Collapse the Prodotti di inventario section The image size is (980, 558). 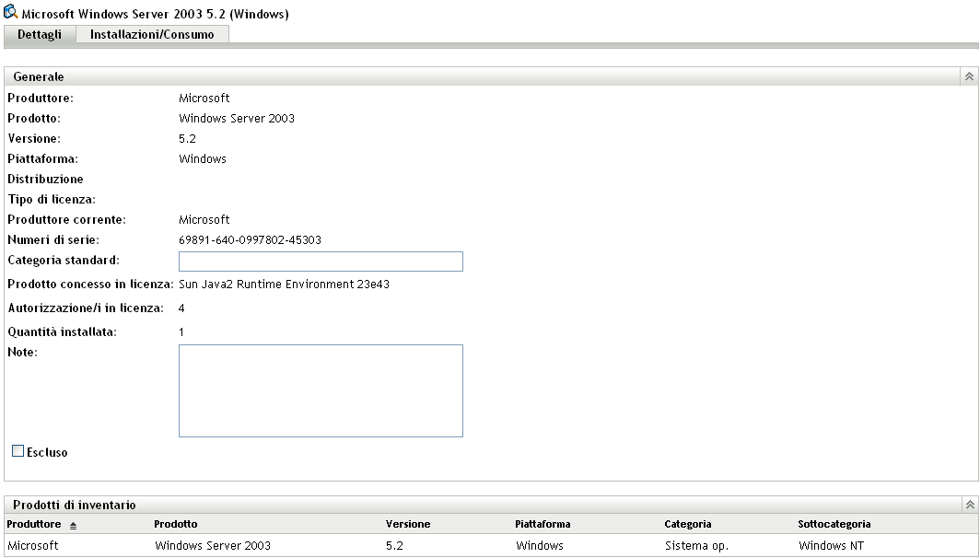coord(969,505)
